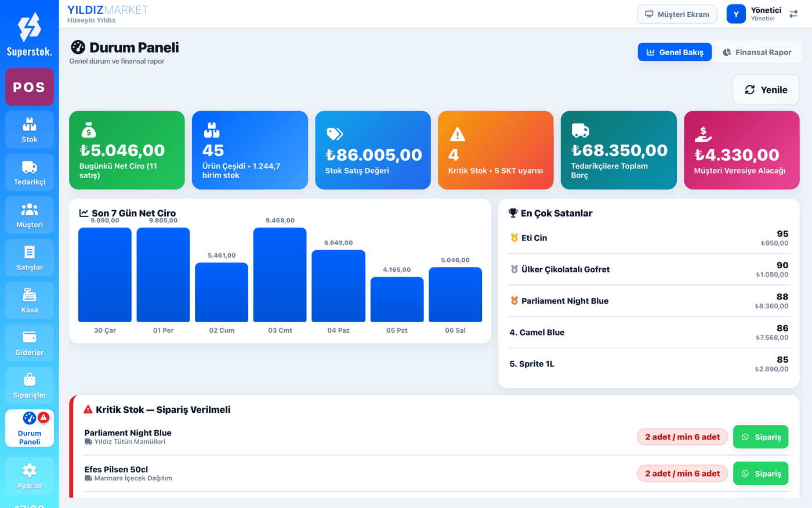
Task: Open Kasa cash register icon
Action: click(x=30, y=295)
